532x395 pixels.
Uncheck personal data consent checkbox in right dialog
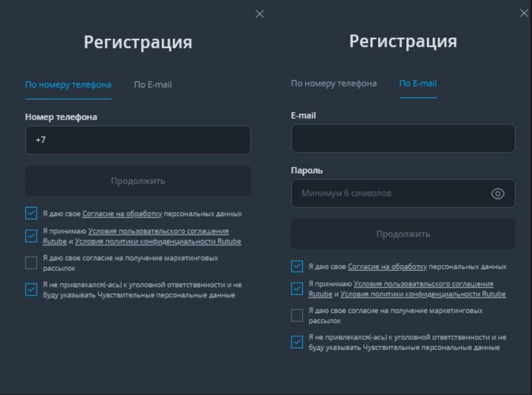click(x=297, y=266)
